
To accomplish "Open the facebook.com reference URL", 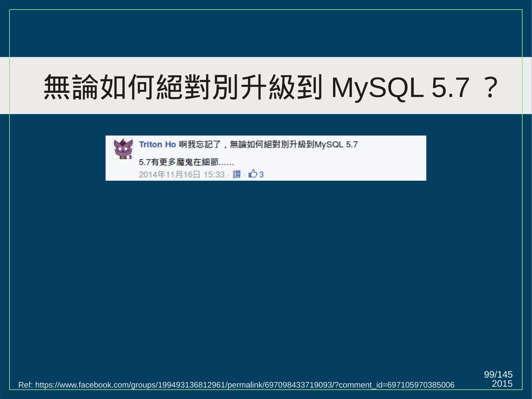I will tap(245, 385).
